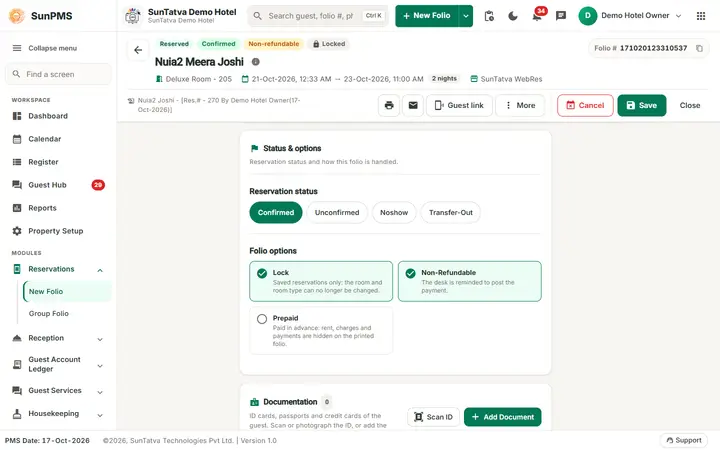Click the user avatar D circle

pyautogui.click(x=587, y=16)
